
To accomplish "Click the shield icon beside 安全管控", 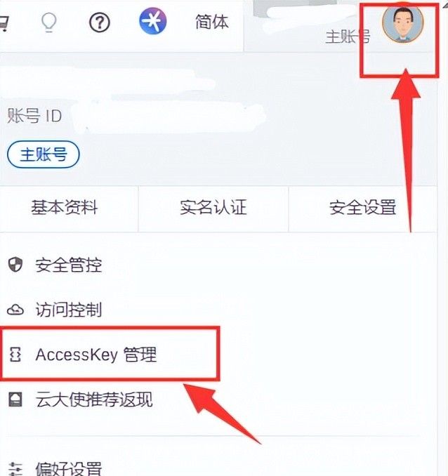I will pyautogui.click(x=15, y=265).
